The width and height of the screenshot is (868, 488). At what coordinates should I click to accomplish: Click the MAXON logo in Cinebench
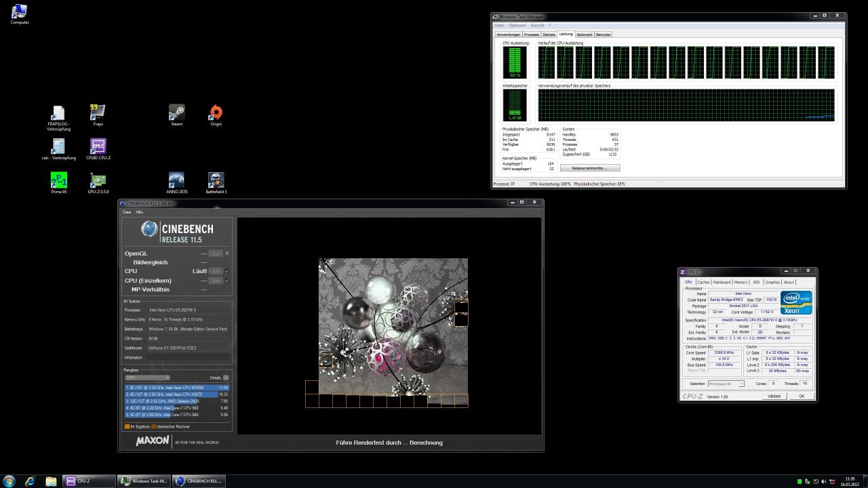point(153,441)
